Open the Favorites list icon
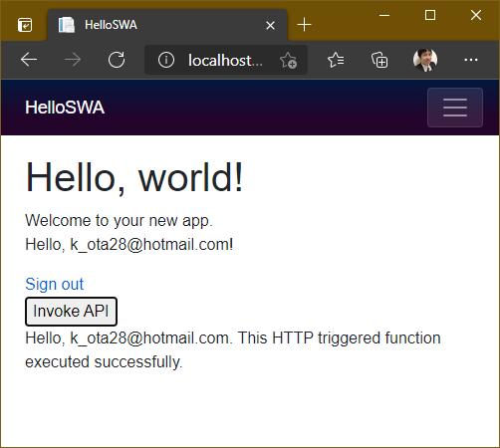 [336, 60]
